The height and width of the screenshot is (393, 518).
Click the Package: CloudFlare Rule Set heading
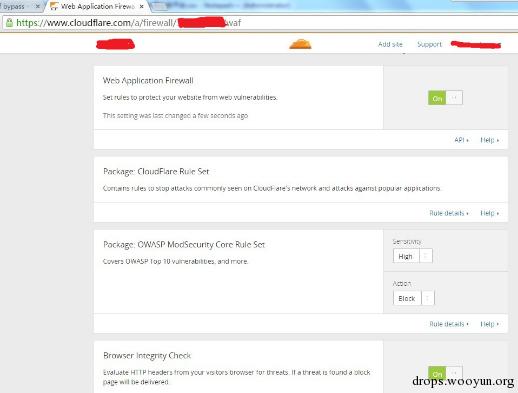click(x=156, y=171)
